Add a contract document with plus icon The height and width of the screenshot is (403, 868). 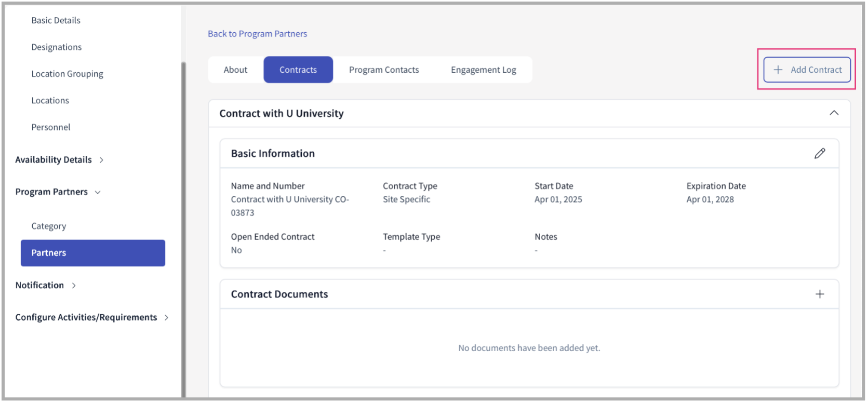pyautogui.click(x=819, y=294)
